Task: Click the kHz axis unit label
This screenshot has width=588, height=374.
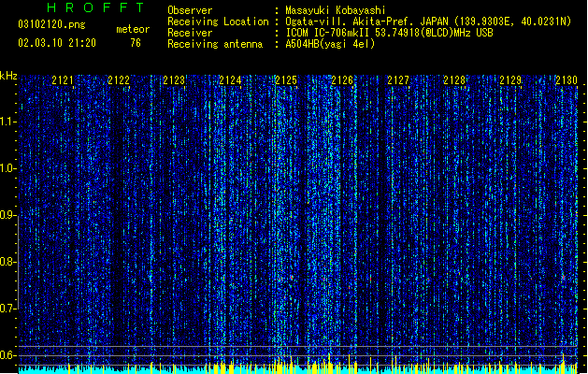Action: click(x=8, y=76)
